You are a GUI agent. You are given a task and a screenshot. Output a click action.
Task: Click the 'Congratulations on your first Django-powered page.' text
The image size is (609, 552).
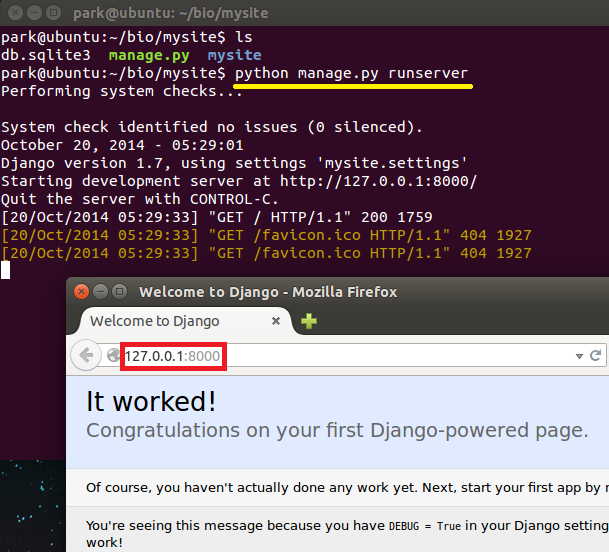337,430
